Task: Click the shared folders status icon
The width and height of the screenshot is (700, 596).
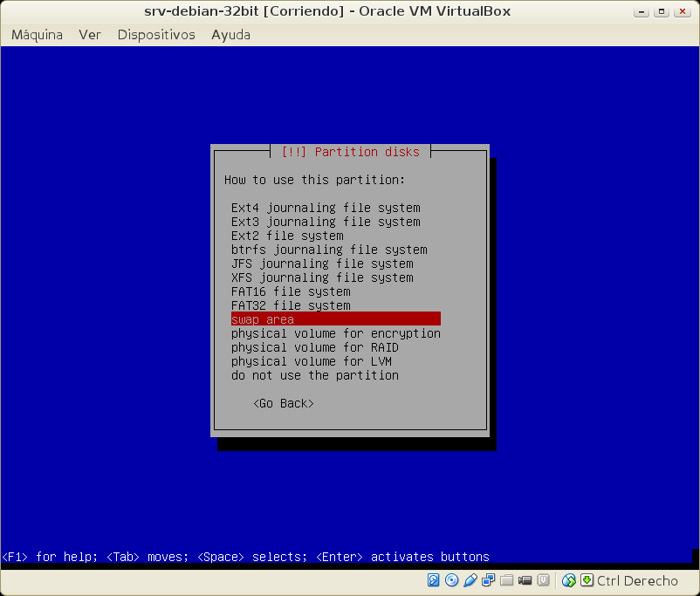Action: coord(506,580)
